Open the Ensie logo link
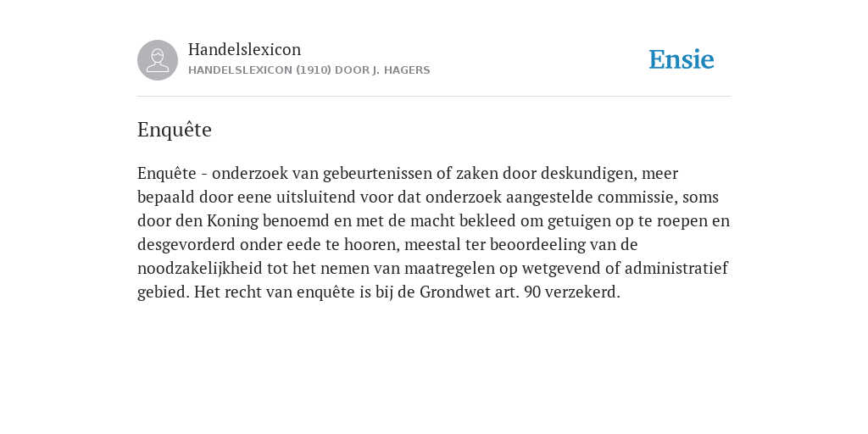The width and height of the screenshot is (868, 434). point(682,59)
